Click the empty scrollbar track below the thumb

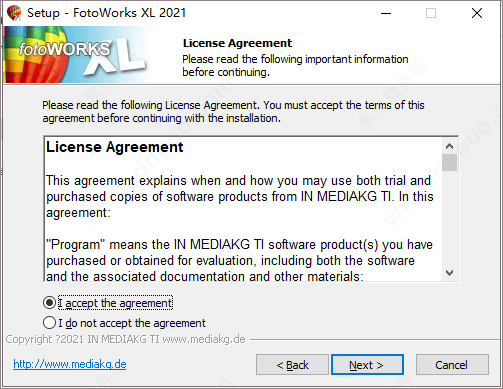449,218
